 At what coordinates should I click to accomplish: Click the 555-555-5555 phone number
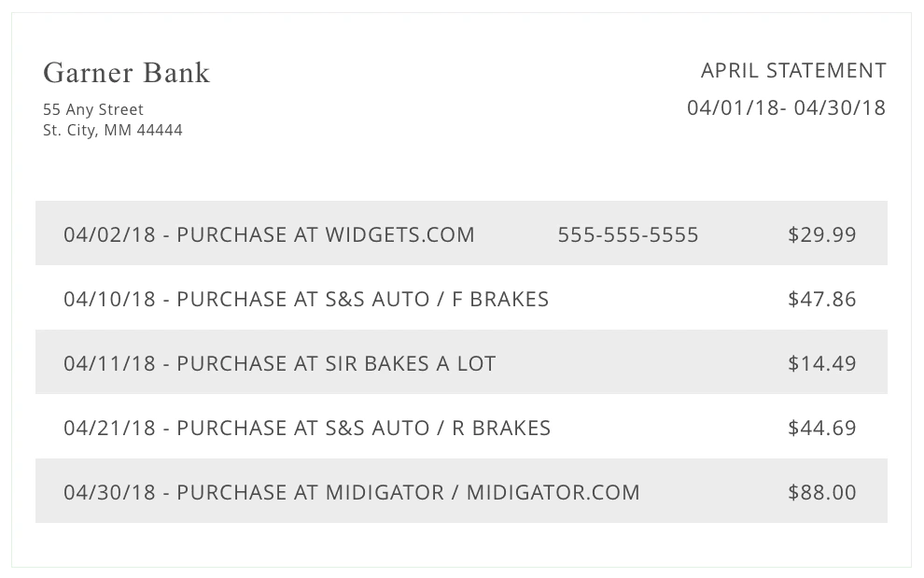(628, 235)
